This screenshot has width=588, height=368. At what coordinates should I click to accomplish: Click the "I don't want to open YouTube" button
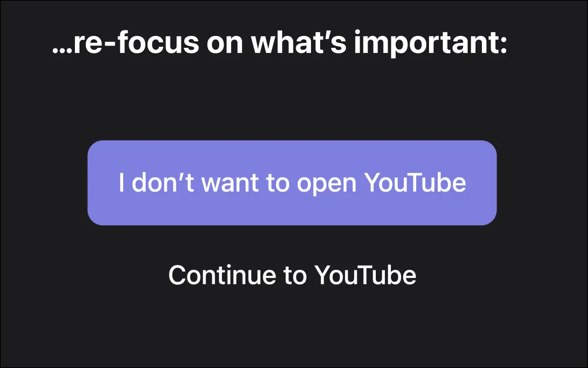click(x=292, y=183)
